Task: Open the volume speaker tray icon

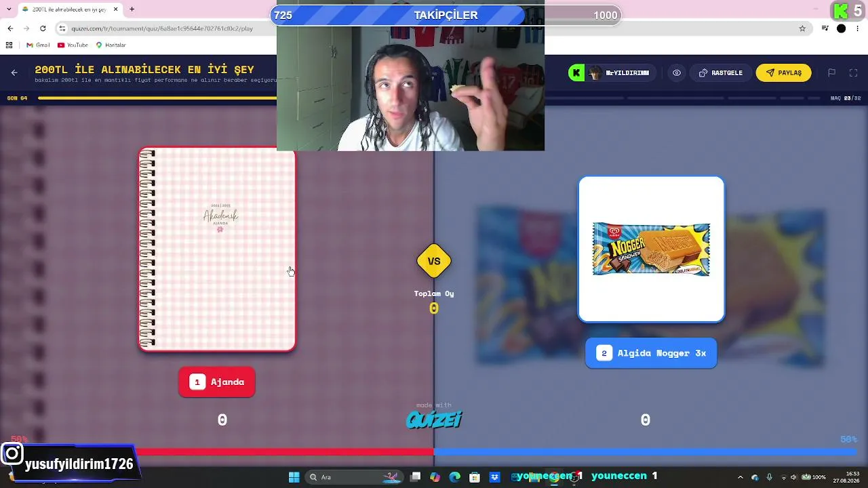Action: [793, 477]
